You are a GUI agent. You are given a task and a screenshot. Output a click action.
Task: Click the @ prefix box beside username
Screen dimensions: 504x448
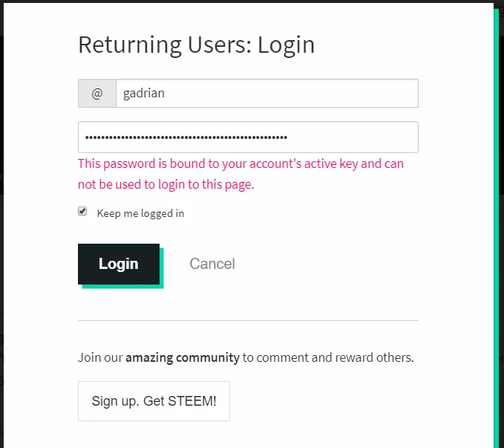pos(97,94)
